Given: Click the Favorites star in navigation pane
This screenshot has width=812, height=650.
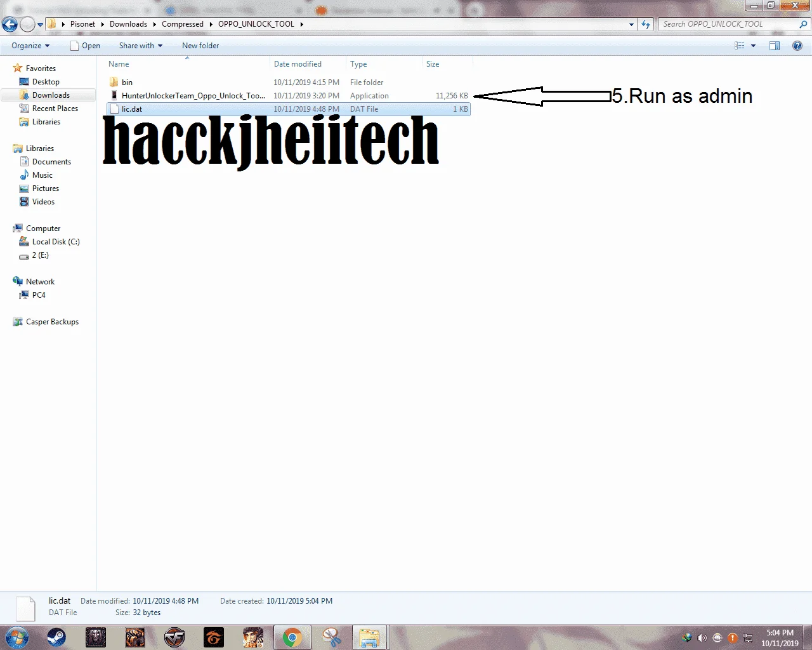Looking at the screenshot, I should click(x=18, y=69).
